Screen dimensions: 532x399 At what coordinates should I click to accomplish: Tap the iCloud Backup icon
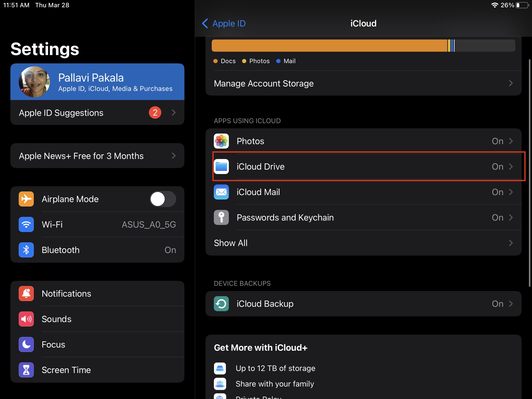pyautogui.click(x=221, y=304)
